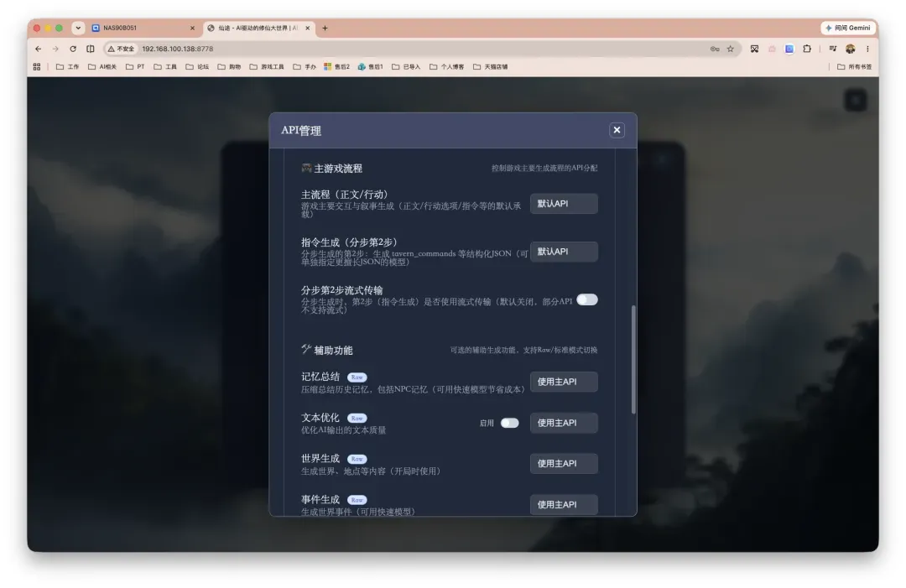Open the 记忆总结 使用主API dropdown
The image size is (906, 588).
click(x=564, y=381)
